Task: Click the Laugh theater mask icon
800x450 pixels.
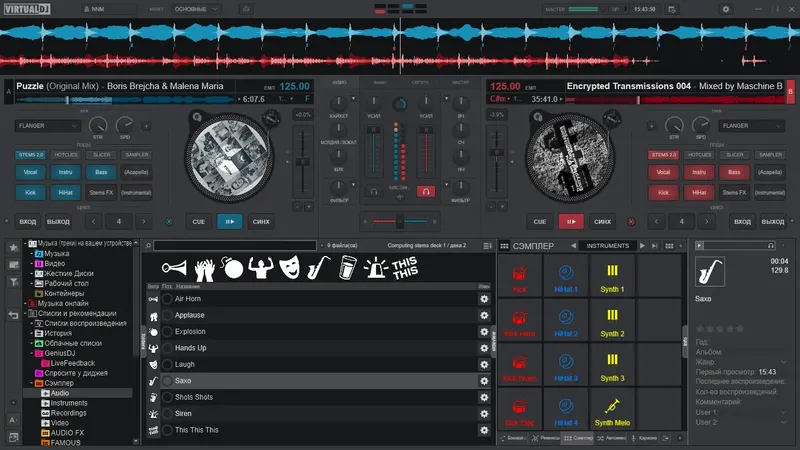Action: [289, 267]
